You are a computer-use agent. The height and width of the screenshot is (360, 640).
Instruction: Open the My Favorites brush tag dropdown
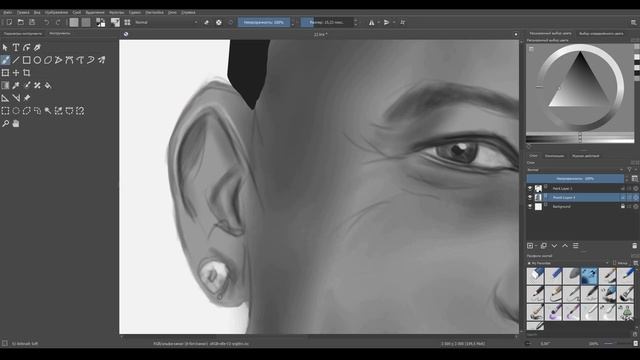(568, 263)
